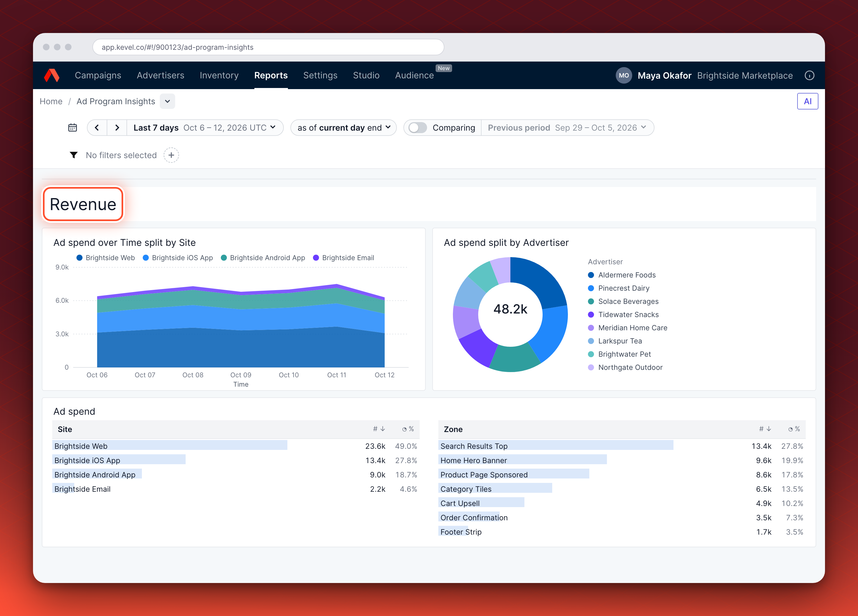Expand Ad Program Insights breadcrumb chevron

(x=167, y=101)
